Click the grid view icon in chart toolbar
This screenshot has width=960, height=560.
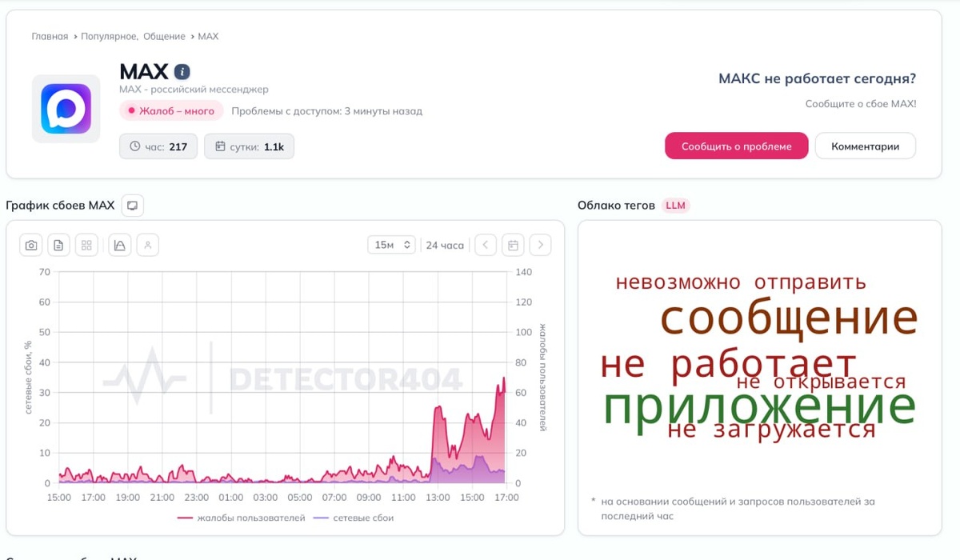(x=86, y=246)
